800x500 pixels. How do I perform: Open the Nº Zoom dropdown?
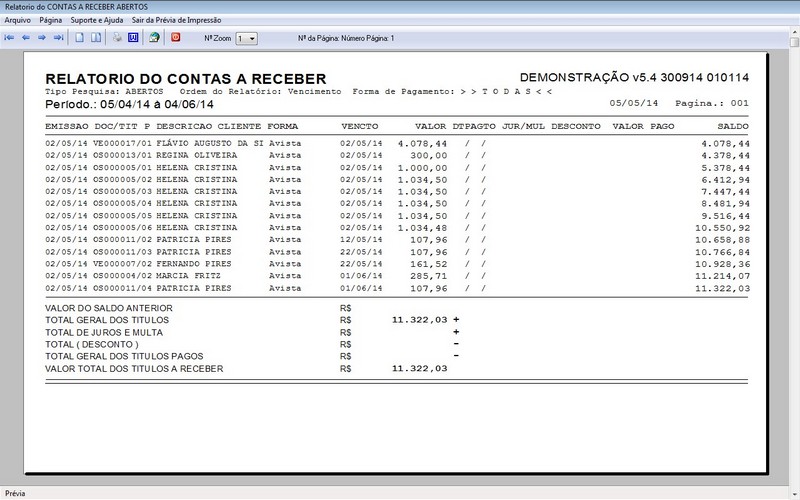tap(246, 39)
